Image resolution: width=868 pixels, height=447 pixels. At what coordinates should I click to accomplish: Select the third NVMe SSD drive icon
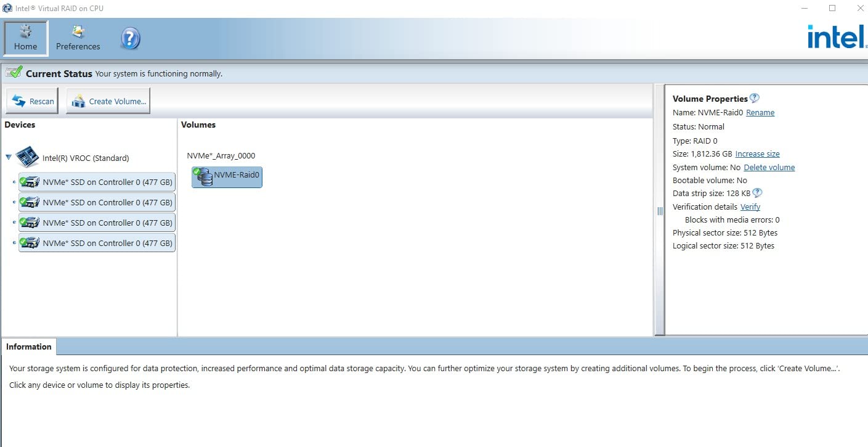[30, 223]
